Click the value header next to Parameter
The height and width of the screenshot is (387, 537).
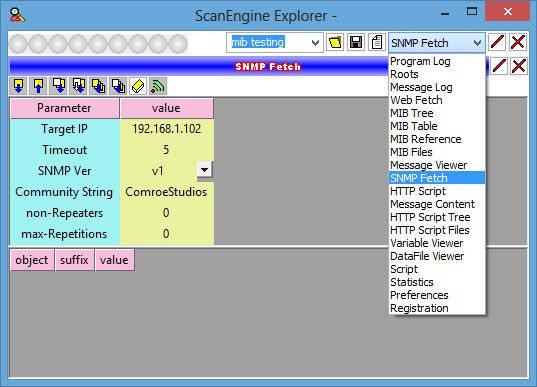(x=166, y=108)
